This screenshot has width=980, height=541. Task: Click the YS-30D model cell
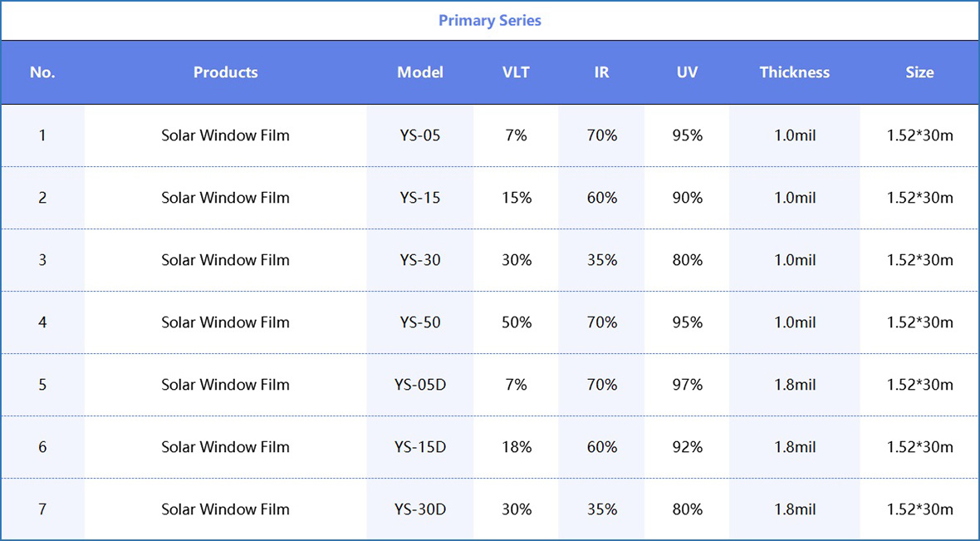[x=420, y=509]
